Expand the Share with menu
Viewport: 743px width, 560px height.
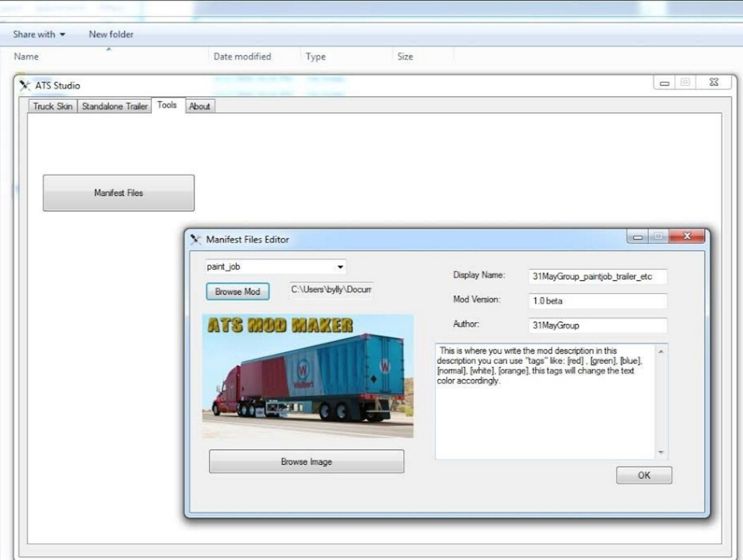coord(39,34)
